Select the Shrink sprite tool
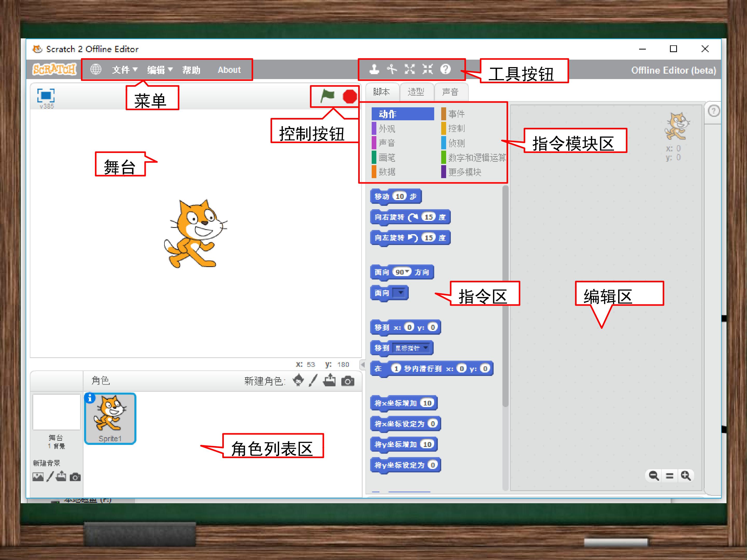 pyautogui.click(x=427, y=69)
